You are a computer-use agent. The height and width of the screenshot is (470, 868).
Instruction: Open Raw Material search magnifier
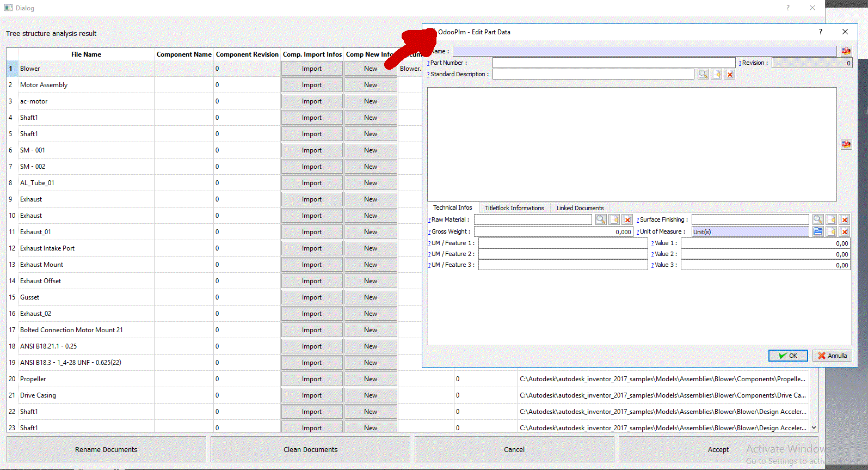click(x=601, y=219)
